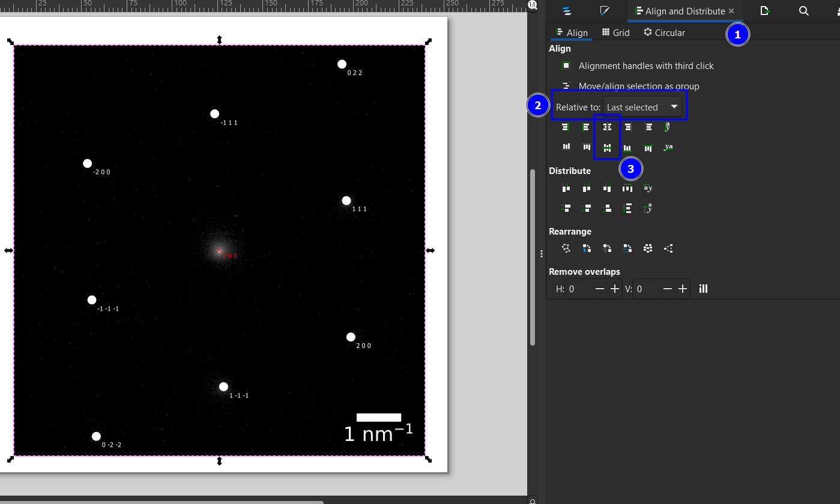The height and width of the screenshot is (504, 840).
Task: Click the dock panel resize handle dots
Action: pos(542,253)
